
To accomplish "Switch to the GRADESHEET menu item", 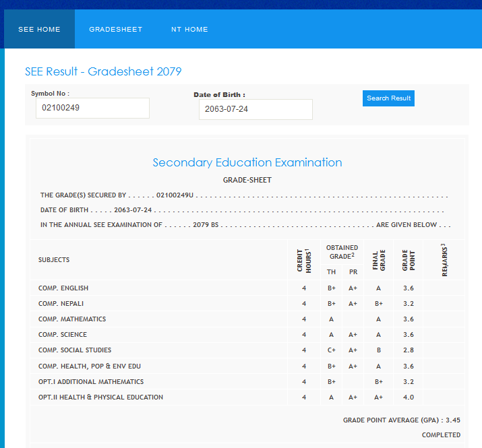I will pyautogui.click(x=115, y=30).
